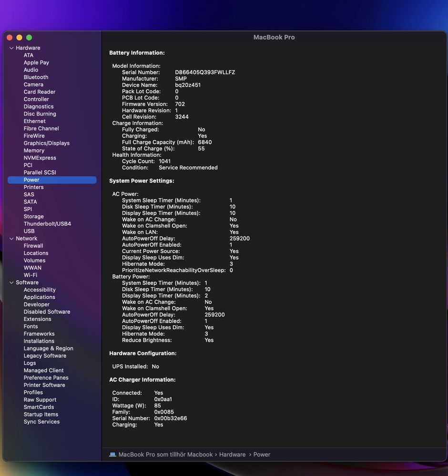Screen dimensions: 448x476
Task: Select Firewall under Network
Action: (33, 246)
